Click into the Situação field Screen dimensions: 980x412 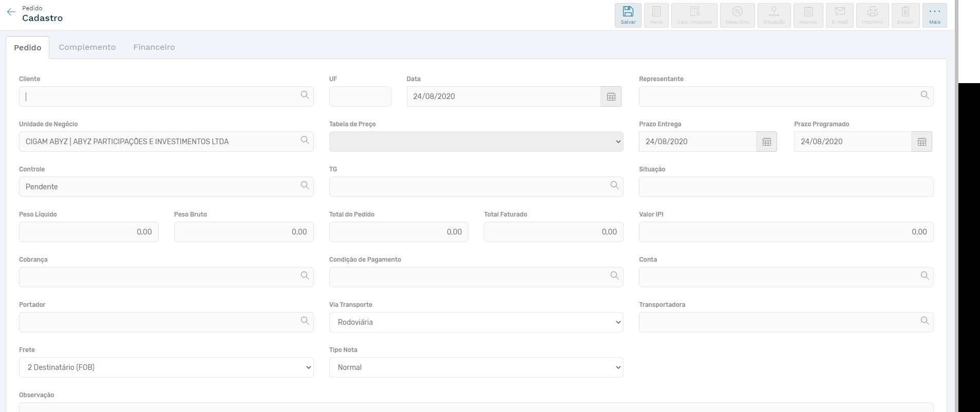pyautogui.click(x=786, y=187)
